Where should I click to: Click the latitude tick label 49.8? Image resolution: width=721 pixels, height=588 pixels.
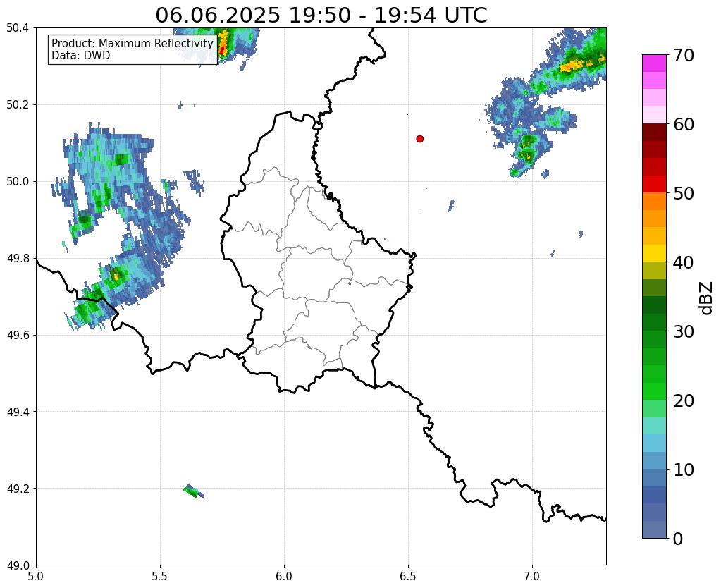18,259
